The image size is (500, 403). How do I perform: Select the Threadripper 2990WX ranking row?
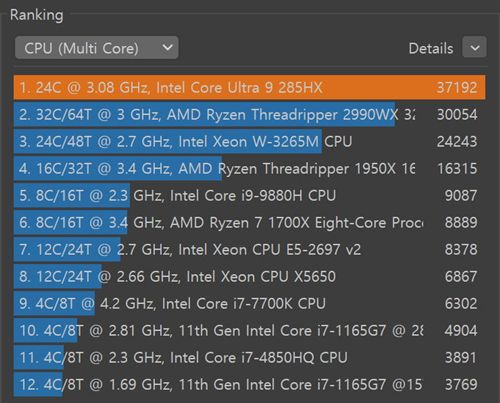249,115
